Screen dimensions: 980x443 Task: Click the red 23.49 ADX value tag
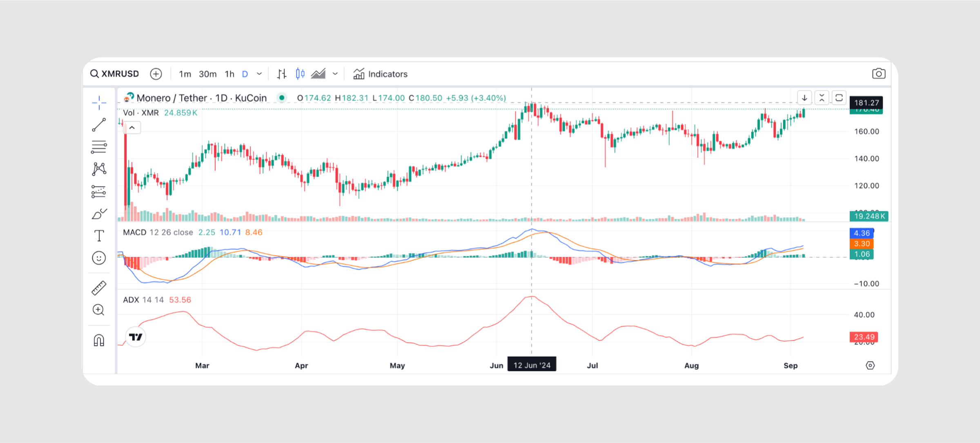[x=864, y=337]
